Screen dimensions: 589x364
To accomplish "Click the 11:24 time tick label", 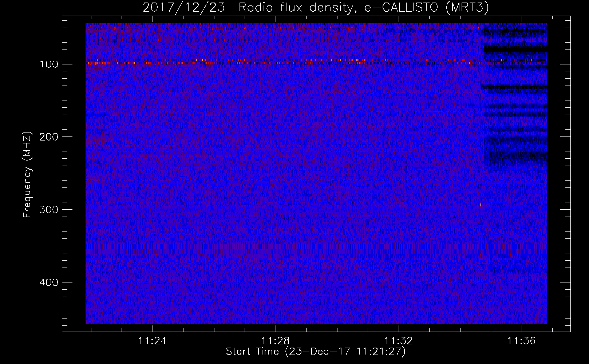I will (x=152, y=341).
